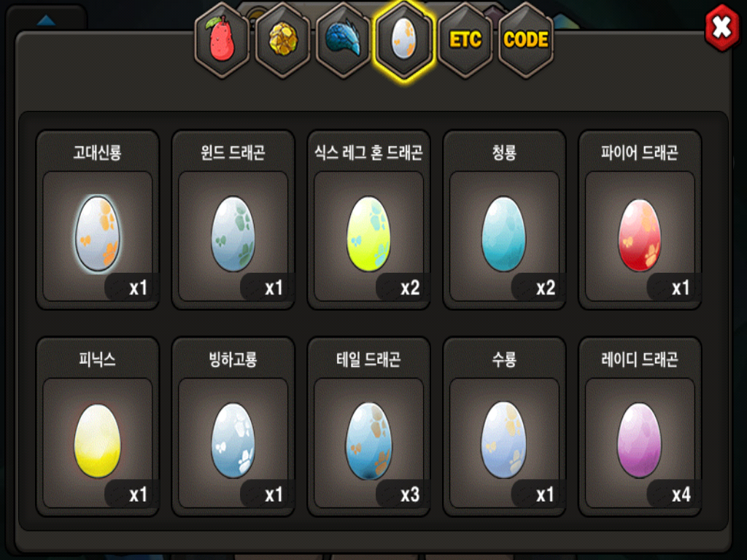This screenshot has width=747, height=560.
Task: Open the golden nugget items tab
Action: 283,41
